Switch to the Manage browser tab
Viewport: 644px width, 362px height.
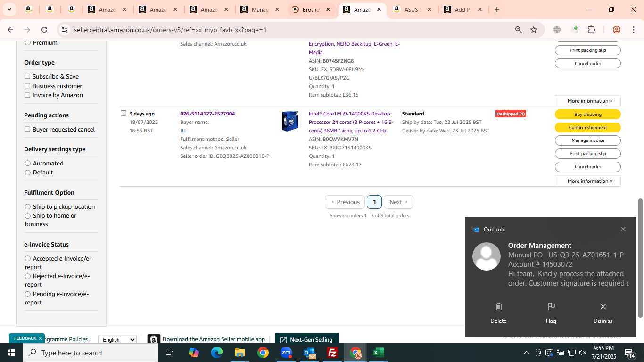pos(260,9)
